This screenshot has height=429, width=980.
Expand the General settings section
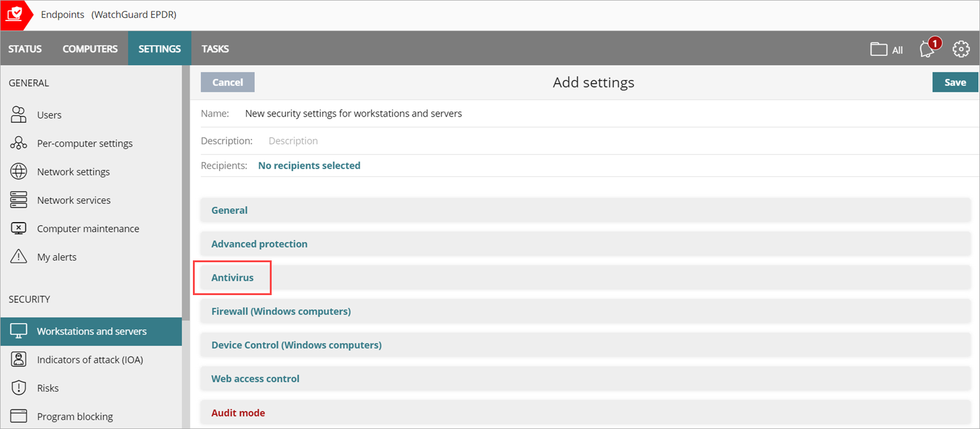tap(229, 210)
